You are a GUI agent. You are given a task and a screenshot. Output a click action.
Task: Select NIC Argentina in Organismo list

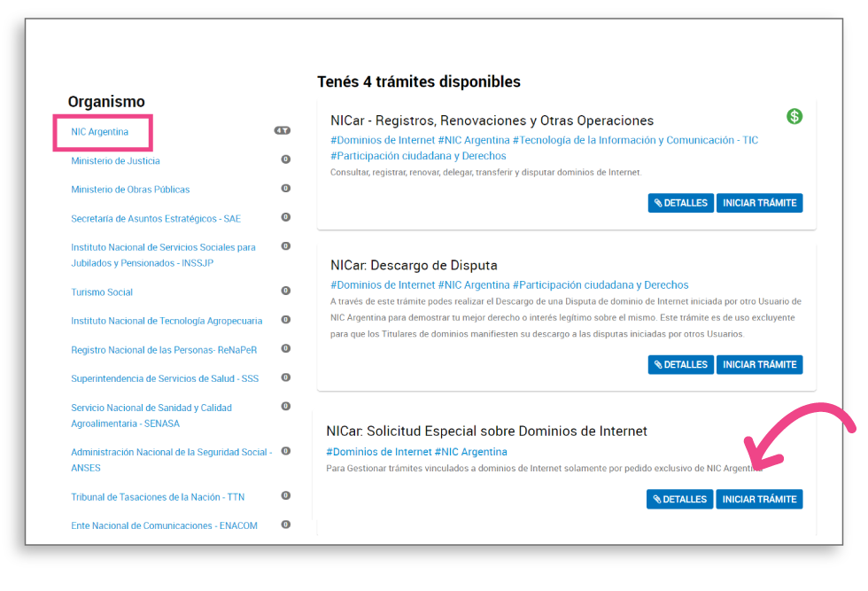pyautogui.click(x=100, y=132)
